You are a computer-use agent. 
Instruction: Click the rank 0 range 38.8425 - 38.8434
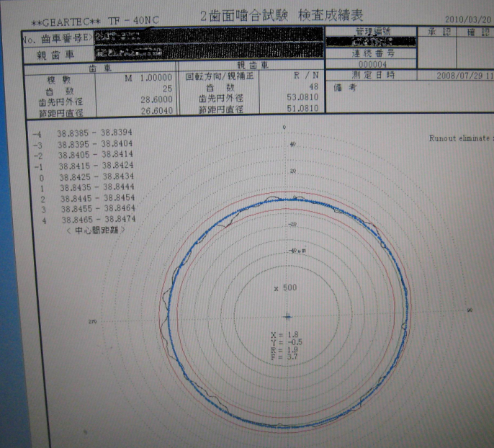(96, 176)
